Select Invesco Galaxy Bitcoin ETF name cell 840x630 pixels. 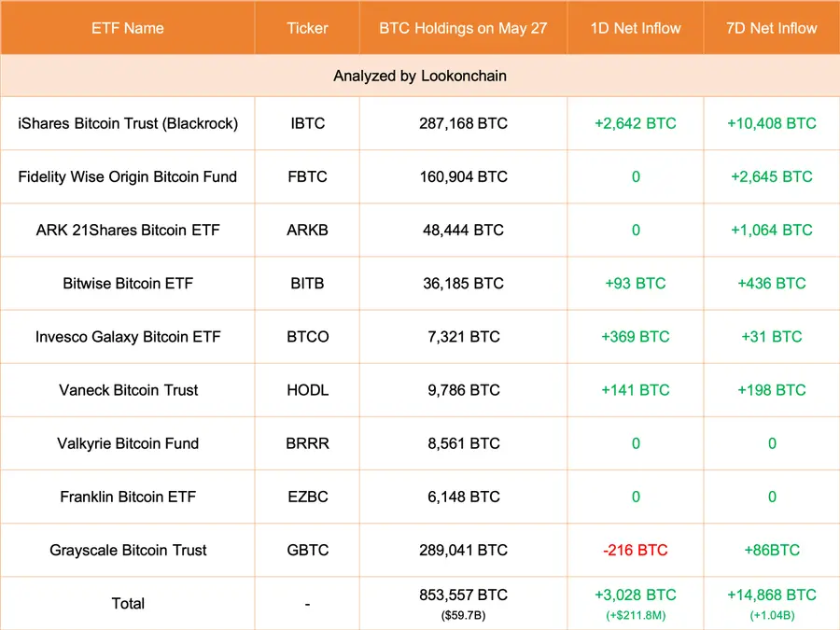click(x=128, y=336)
